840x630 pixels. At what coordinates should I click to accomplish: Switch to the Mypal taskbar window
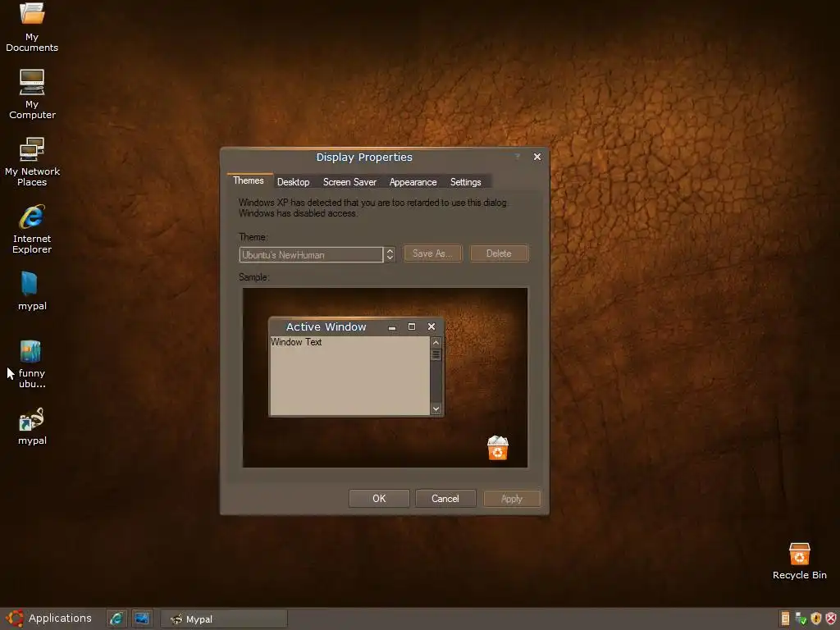(x=224, y=619)
